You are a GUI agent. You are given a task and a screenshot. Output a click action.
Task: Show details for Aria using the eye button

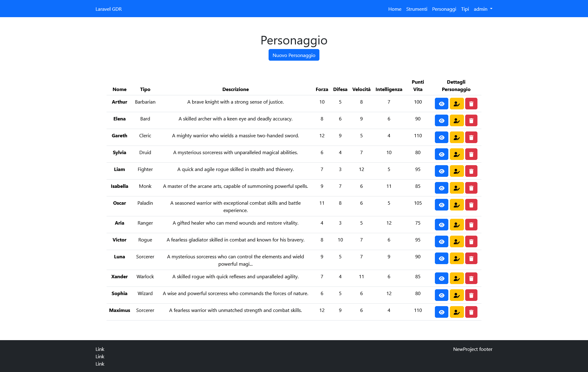[441, 225]
